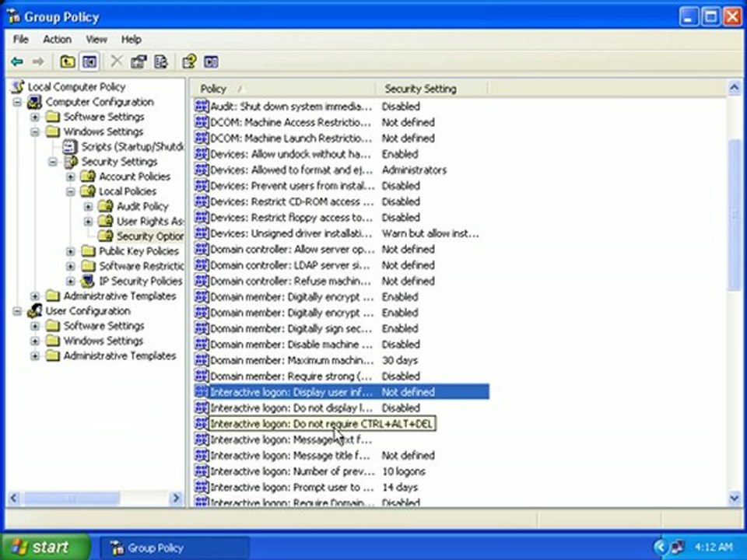Click the '14 days' security setting value
The width and height of the screenshot is (747, 560).
click(400, 487)
